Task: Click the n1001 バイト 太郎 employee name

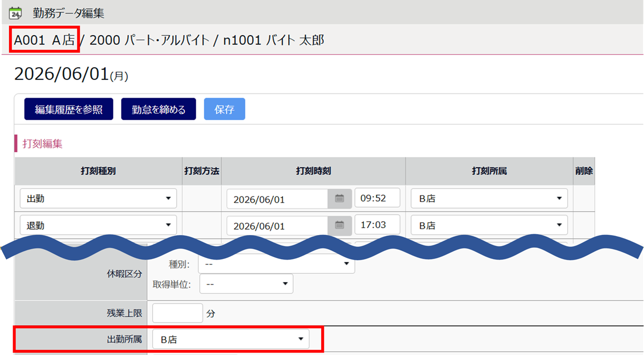Action: [x=274, y=40]
